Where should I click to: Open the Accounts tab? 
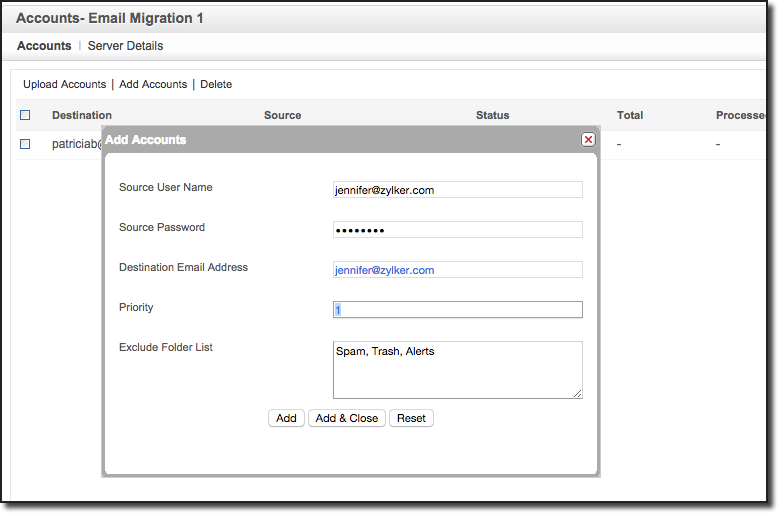[44, 46]
